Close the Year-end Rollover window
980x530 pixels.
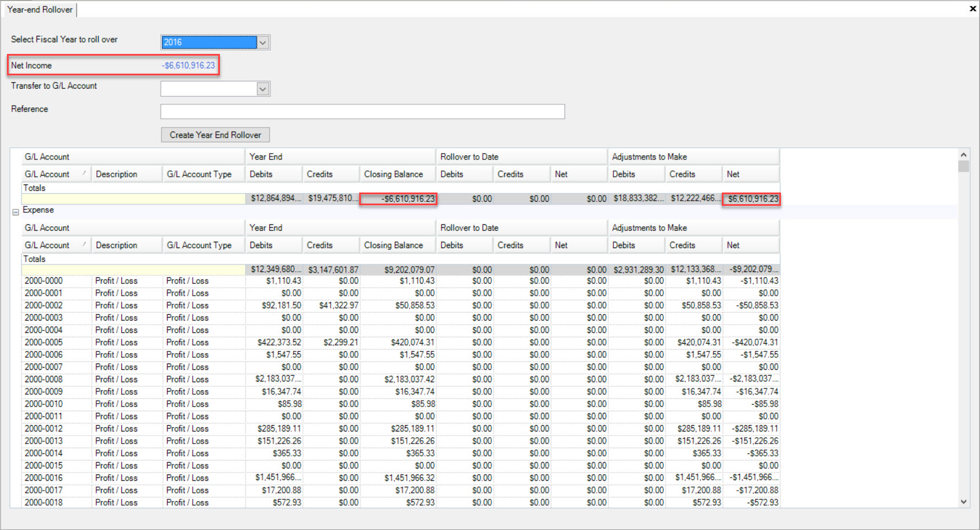tap(972, 9)
